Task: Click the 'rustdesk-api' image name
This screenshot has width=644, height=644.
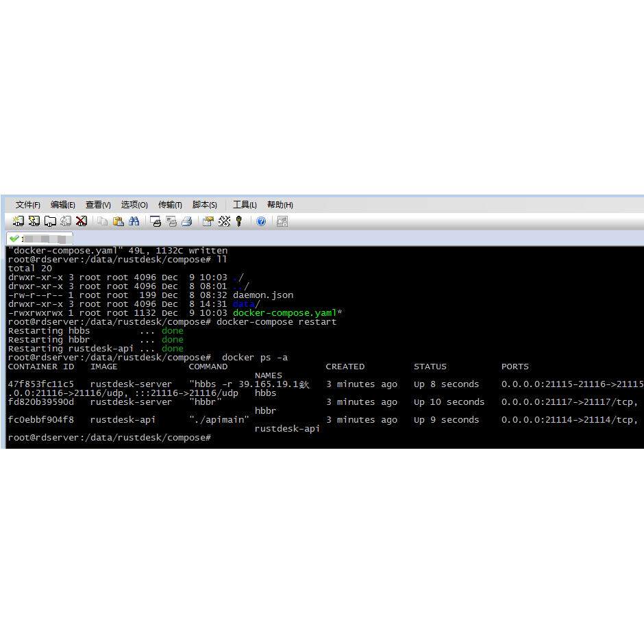Action: click(123, 420)
